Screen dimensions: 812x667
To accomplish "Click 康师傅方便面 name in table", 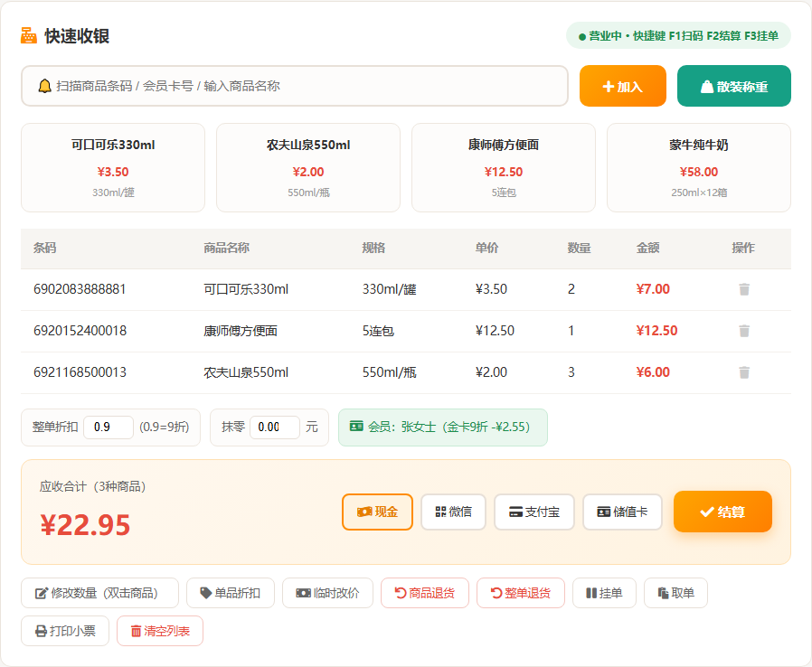I will [x=241, y=331].
